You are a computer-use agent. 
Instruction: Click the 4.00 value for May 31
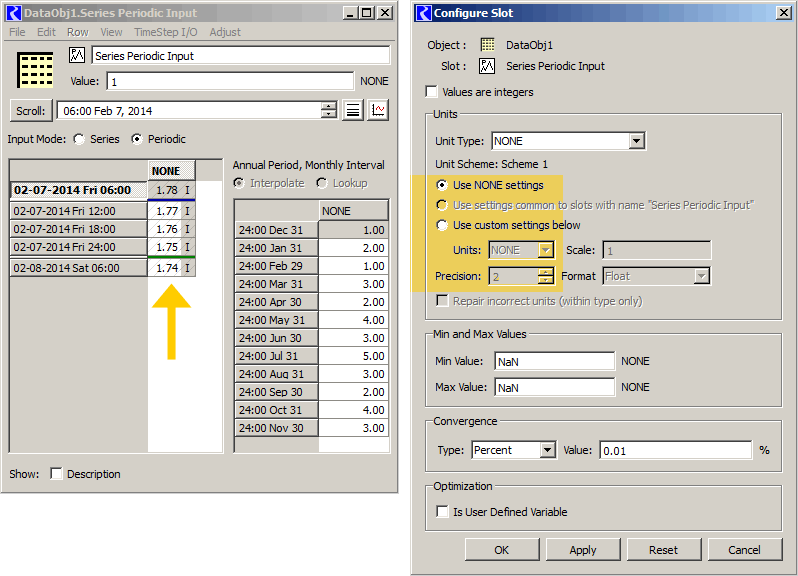[354, 320]
